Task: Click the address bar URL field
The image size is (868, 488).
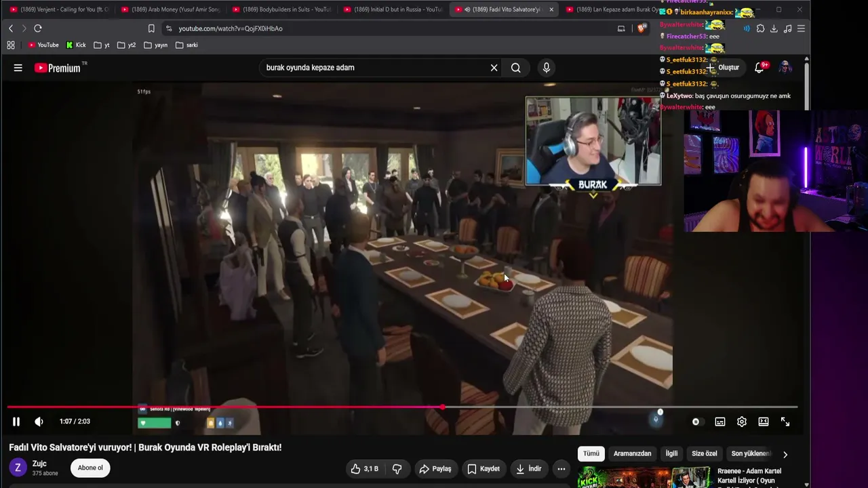Action: [x=387, y=28]
